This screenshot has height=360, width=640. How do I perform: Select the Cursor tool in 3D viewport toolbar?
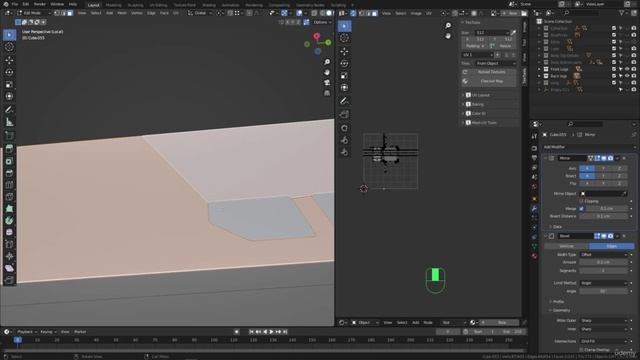(x=9, y=47)
